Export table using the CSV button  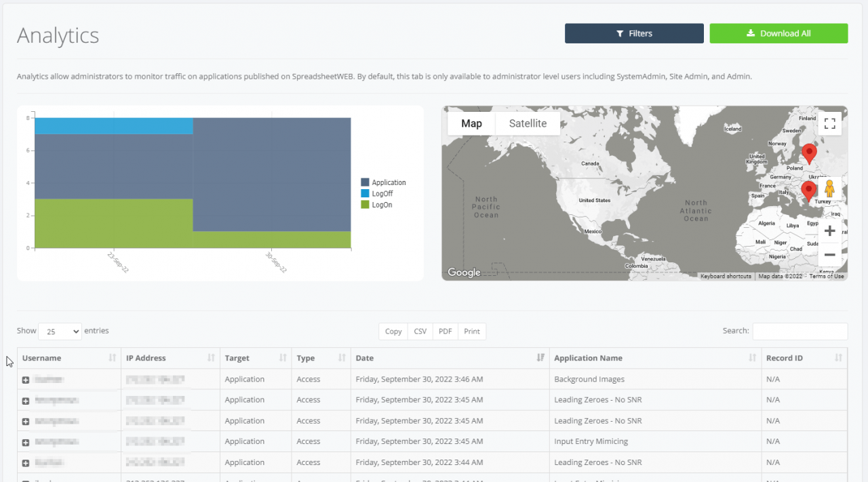tap(420, 332)
